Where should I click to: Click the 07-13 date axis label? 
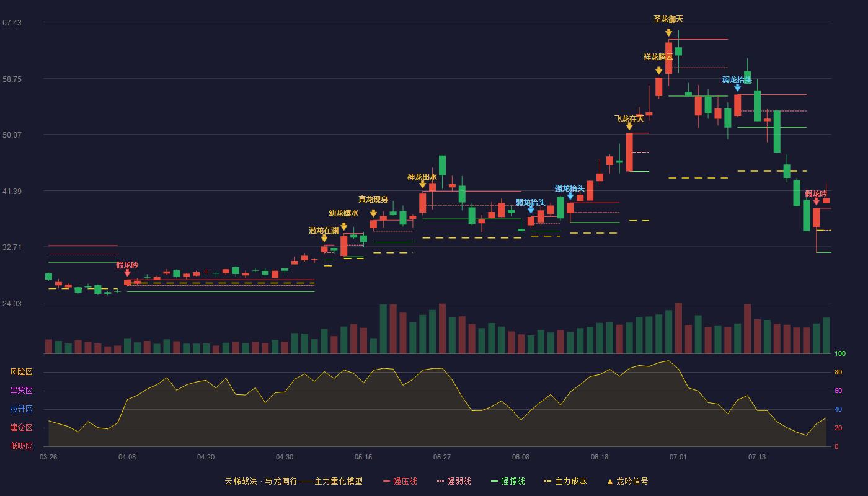(x=757, y=457)
